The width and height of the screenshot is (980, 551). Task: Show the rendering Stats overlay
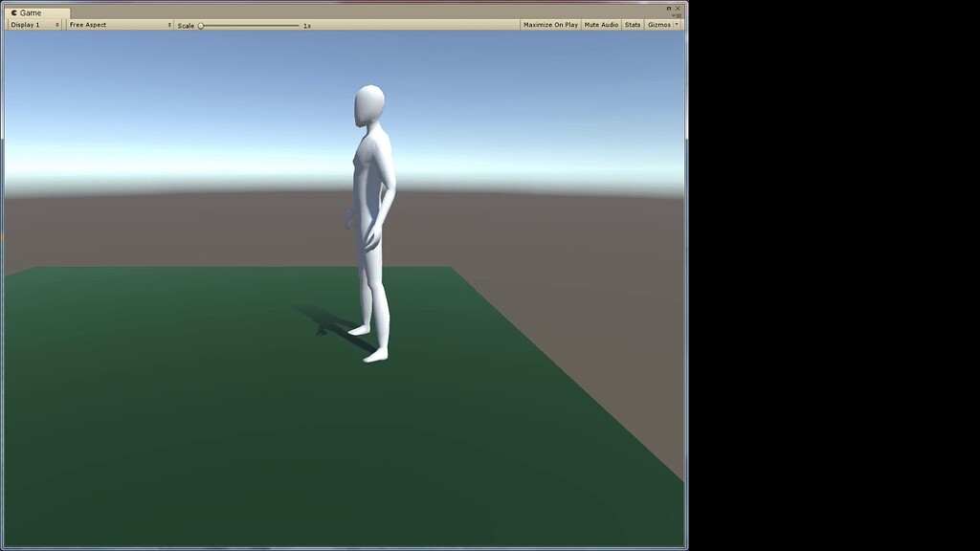pyautogui.click(x=633, y=24)
